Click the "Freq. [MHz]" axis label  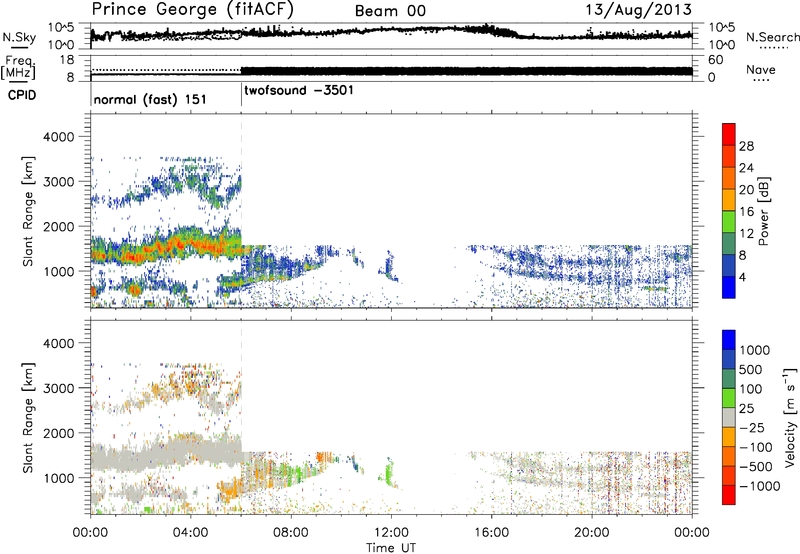point(18,67)
